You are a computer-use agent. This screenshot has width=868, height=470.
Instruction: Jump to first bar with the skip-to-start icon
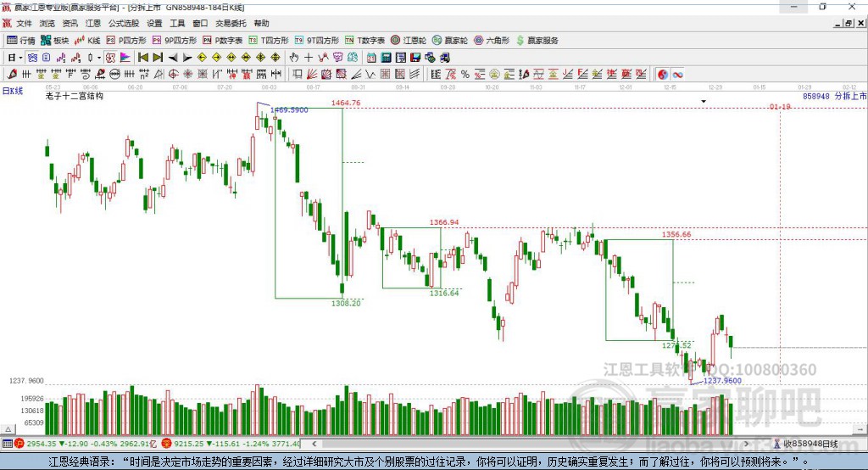coord(142,58)
